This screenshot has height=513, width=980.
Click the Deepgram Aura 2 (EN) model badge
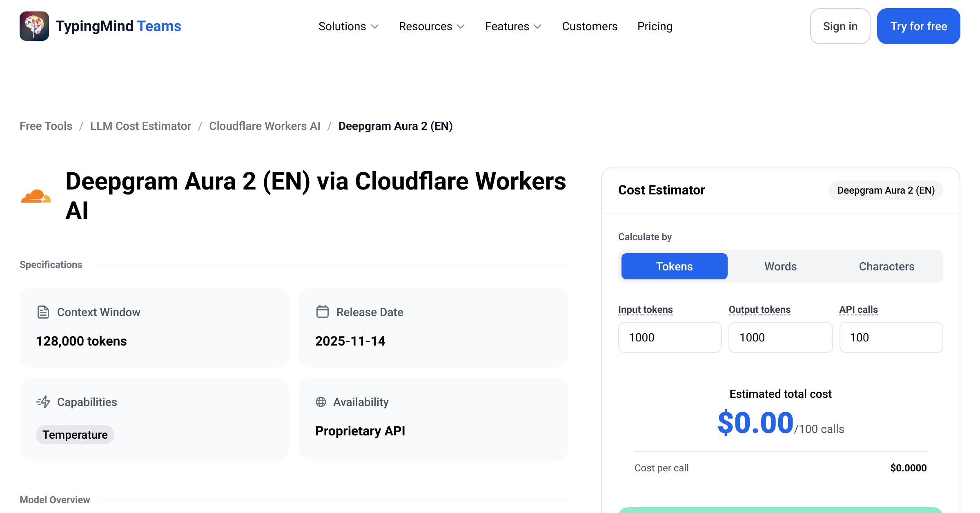(x=886, y=190)
